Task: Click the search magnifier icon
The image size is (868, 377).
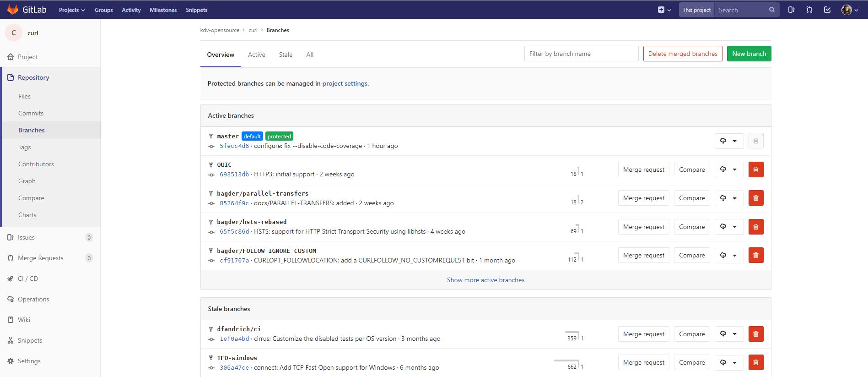Action: (771, 10)
